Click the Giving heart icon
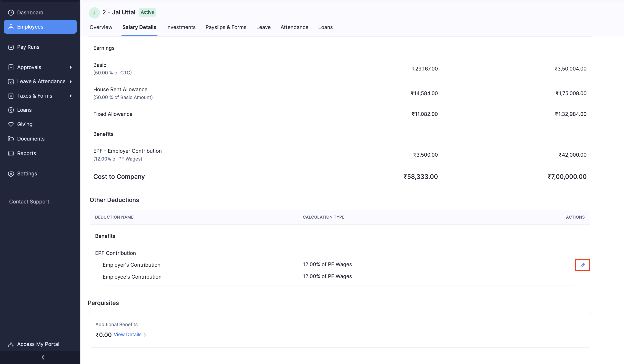The width and height of the screenshot is (624, 364). click(11, 124)
